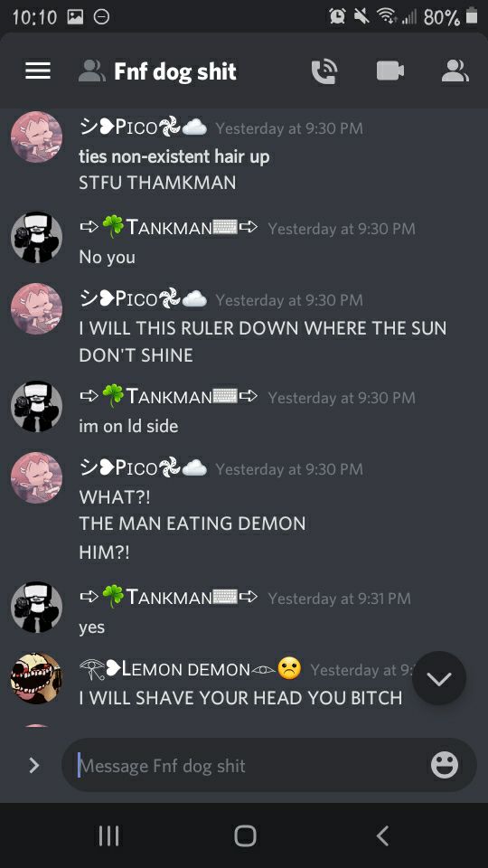Viewport: 488px width, 868px height.
Task: Open the Fnf dog shit group title
Action: click(x=174, y=71)
